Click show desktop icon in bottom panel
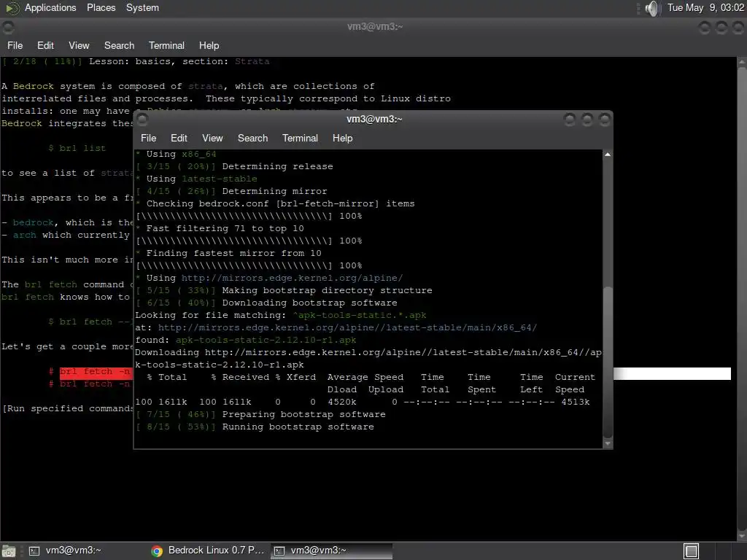Image resolution: width=747 pixels, height=560 pixels. (x=8, y=551)
